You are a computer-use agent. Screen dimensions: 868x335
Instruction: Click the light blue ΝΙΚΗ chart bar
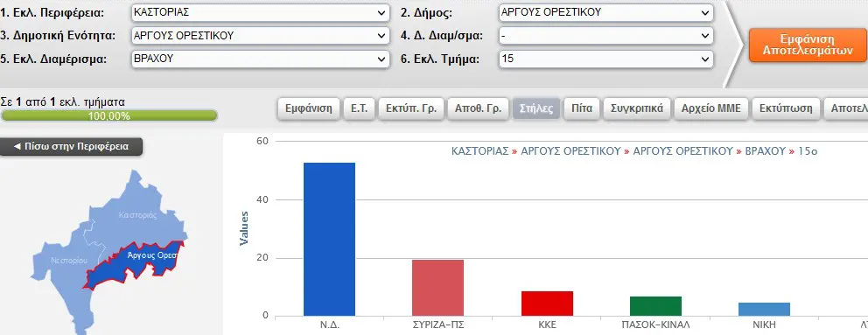765,310
